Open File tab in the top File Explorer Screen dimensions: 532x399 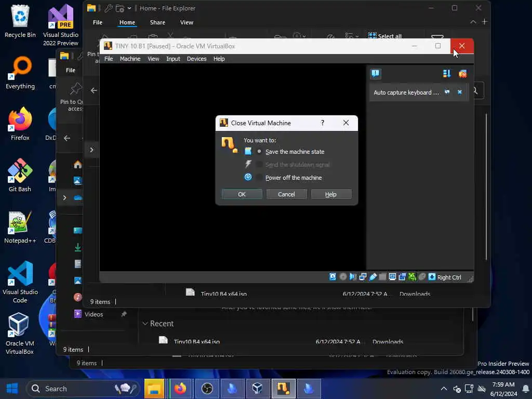97,22
